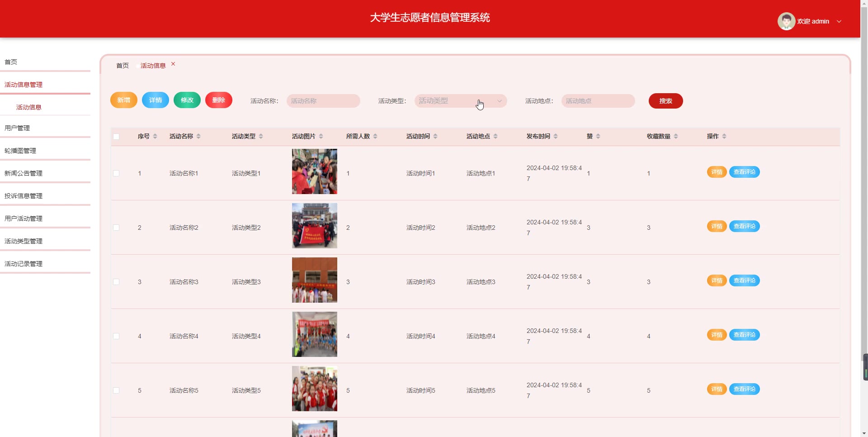The width and height of the screenshot is (868, 437).
Task: Close the 活动信息 tab with X icon
Action: pyautogui.click(x=173, y=64)
